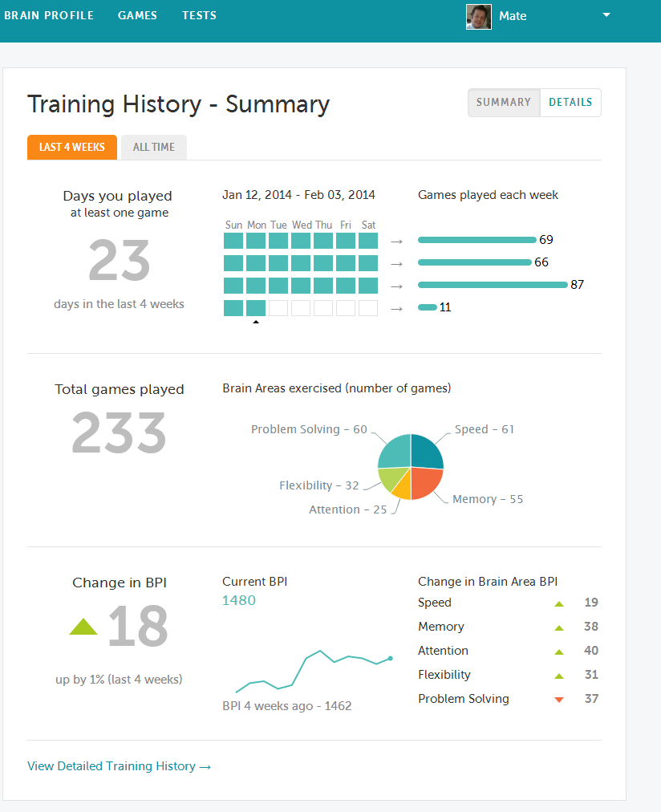This screenshot has height=812, width=661.
Task: Click the 69 games weekly bar
Action: point(476,240)
